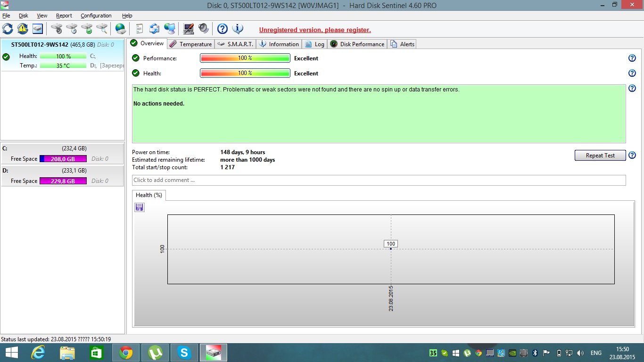Click the refresh icon with yellow warning sign
Viewport: 644px width, 362px height.
23,29
